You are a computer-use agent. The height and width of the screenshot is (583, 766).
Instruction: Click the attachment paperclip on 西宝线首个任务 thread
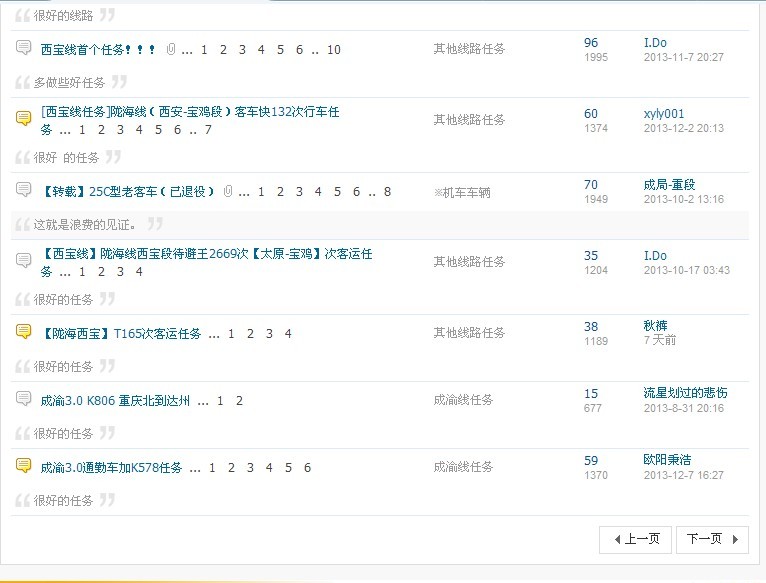point(171,49)
